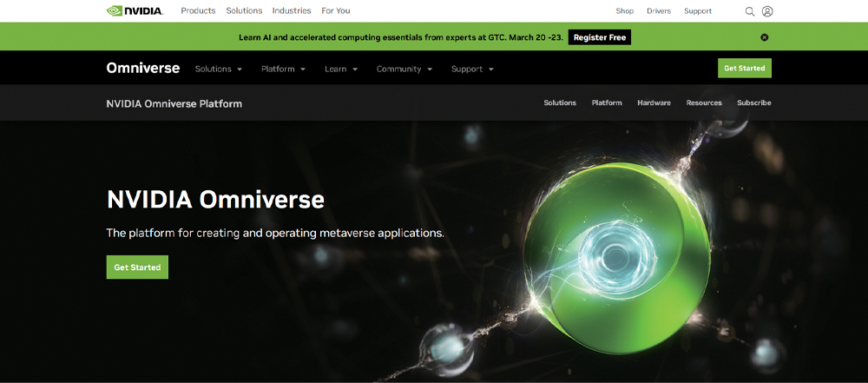Screen dimensions: 868x383
Task: Open Support link in top bar
Action: 698,11
